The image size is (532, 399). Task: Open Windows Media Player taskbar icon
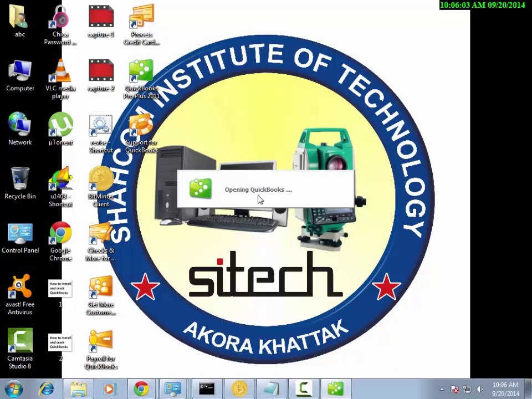tap(109, 389)
